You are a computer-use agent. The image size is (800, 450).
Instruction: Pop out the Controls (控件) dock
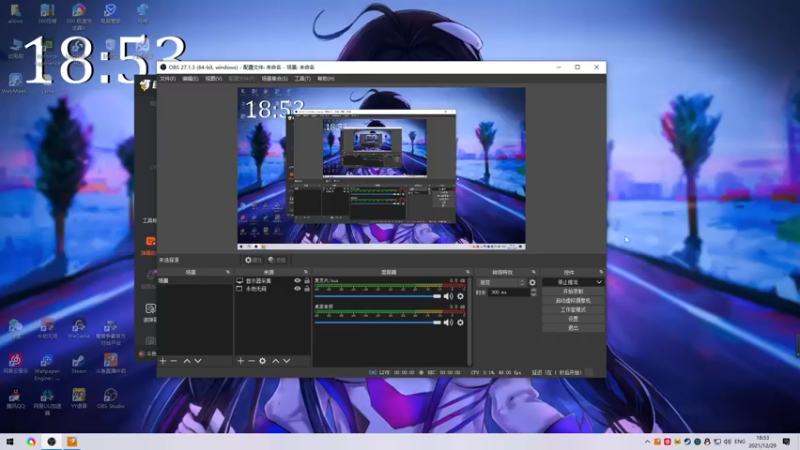point(601,272)
